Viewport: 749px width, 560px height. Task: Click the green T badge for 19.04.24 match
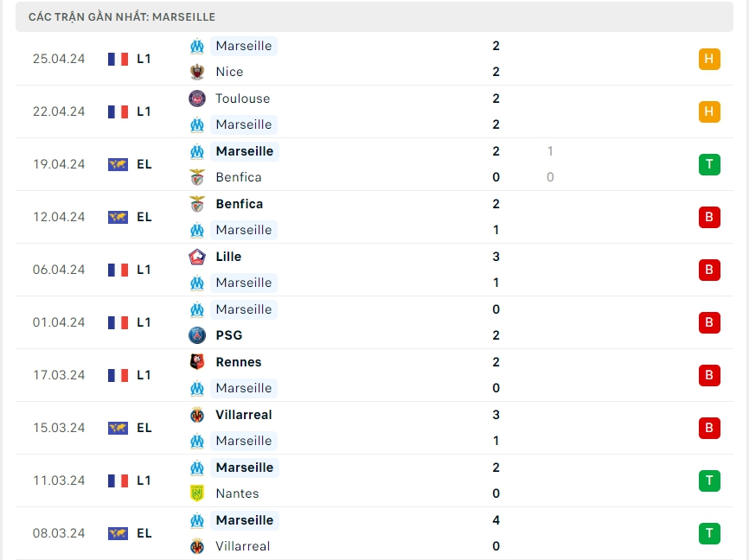[709, 164]
